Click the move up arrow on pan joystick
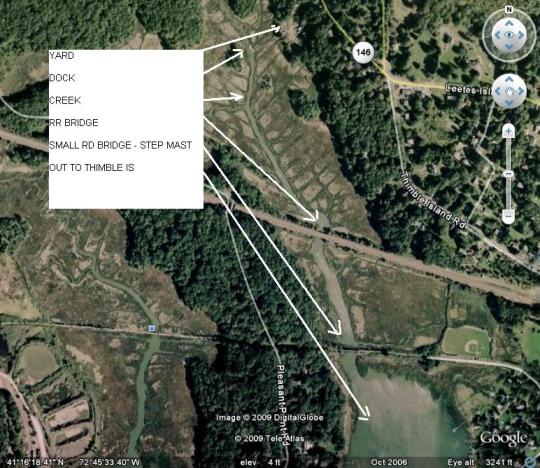 [x=509, y=80]
